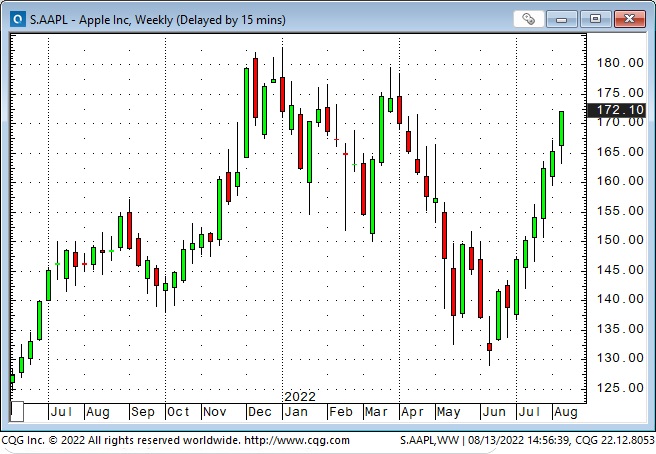Click the 2022 year label on the time axis
Viewport: 656px width, 454px height.
[300, 396]
